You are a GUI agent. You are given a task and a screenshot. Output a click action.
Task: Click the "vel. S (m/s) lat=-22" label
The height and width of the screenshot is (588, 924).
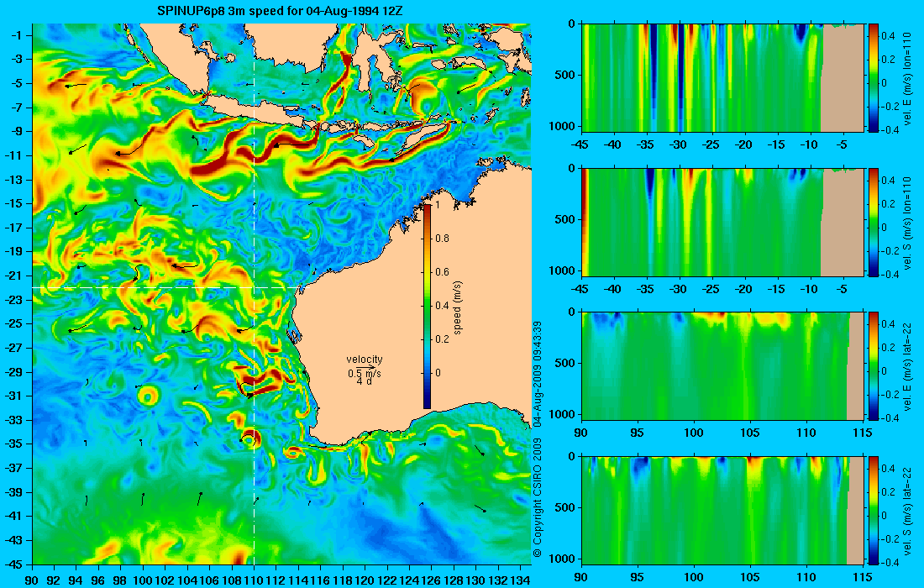tap(907, 510)
